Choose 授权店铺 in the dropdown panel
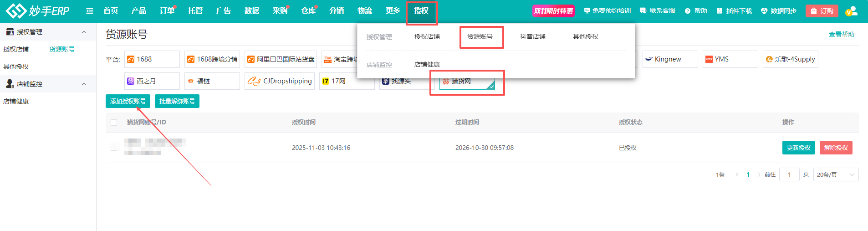The height and width of the screenshot is (231, 868). [x=427, y=36]
